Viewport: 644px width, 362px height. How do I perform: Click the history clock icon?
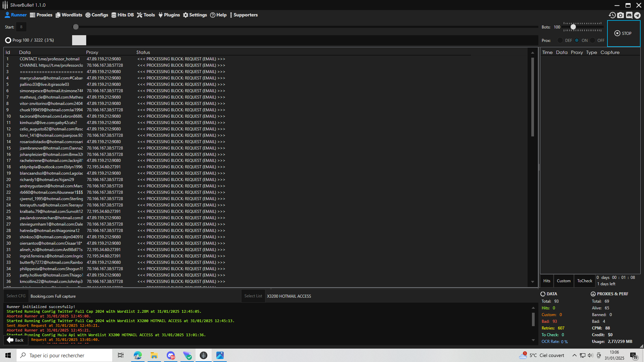pyautogui.click(x=612, y=15)
